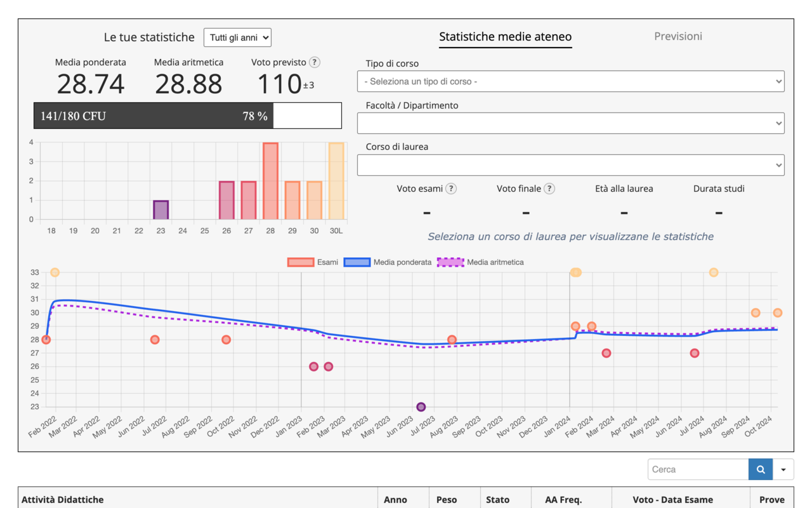Click help icon beside Voto esami
The width and height of the screenshot is (812, 508).
coord(451,189)
